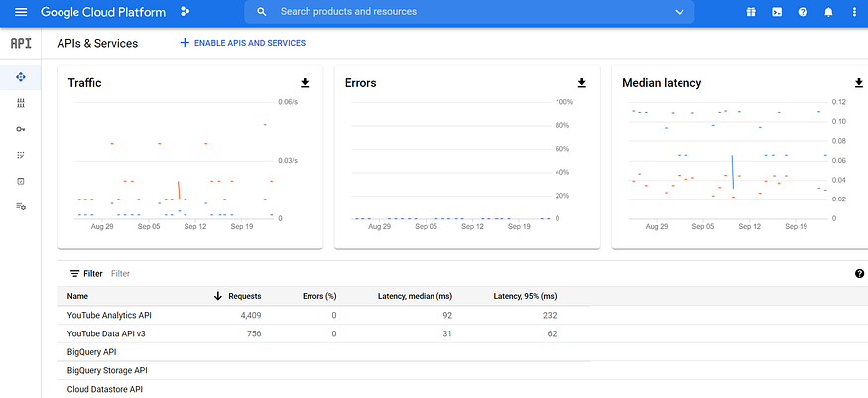Open the notifications bell
This screenshot has width=868, height=398.
click(x=828, y=12)
